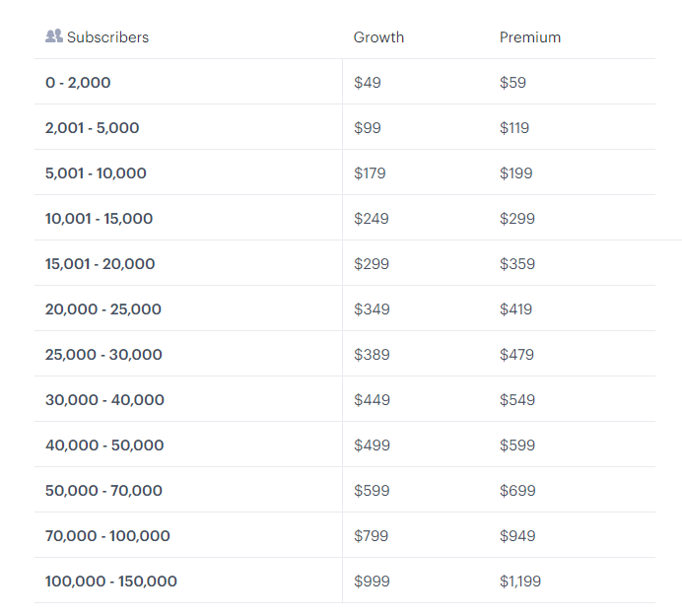This screenshot has width=682, height=616.
Task: Select the 2,001 - 5,000 tier
Action: tap(93, 128)
